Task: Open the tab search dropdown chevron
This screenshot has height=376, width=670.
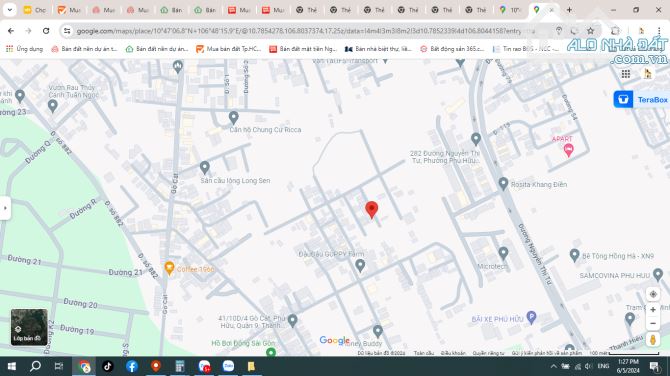Action: coord(9,9)
